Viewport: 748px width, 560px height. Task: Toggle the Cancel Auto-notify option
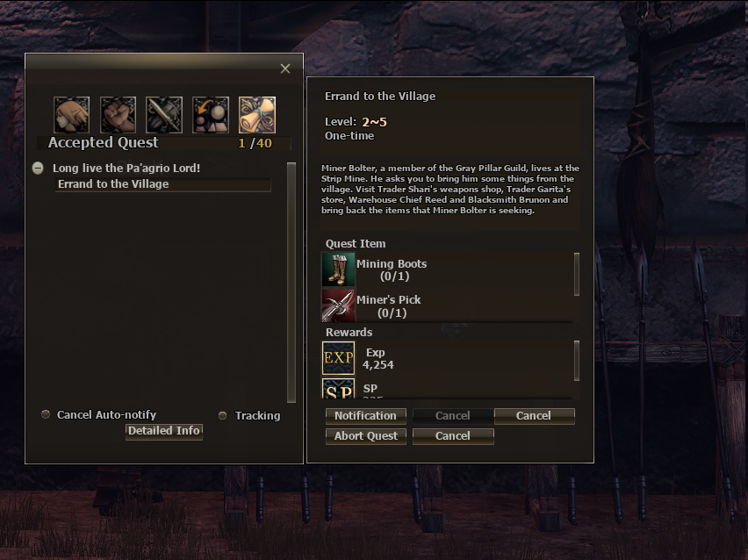(46, 414)
